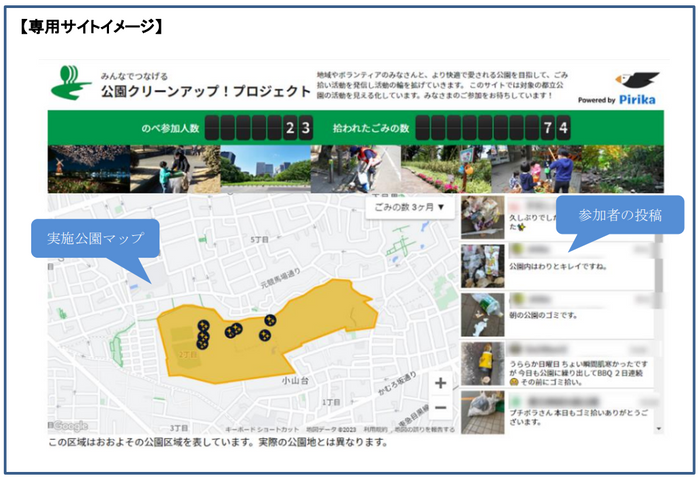The width and height of the screenshot is (700, 480).
Task: Open the post about BBQ 2日連続
Action: (558, 364)
